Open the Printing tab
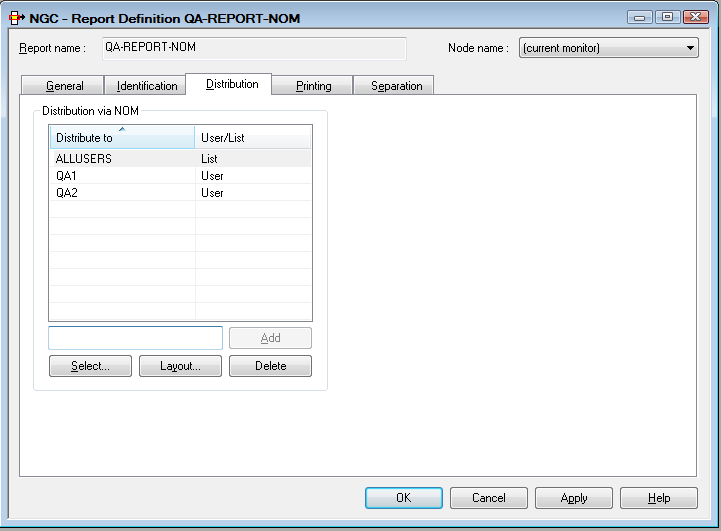The height and width of the screenshot is (531, 721). point(312,86)
